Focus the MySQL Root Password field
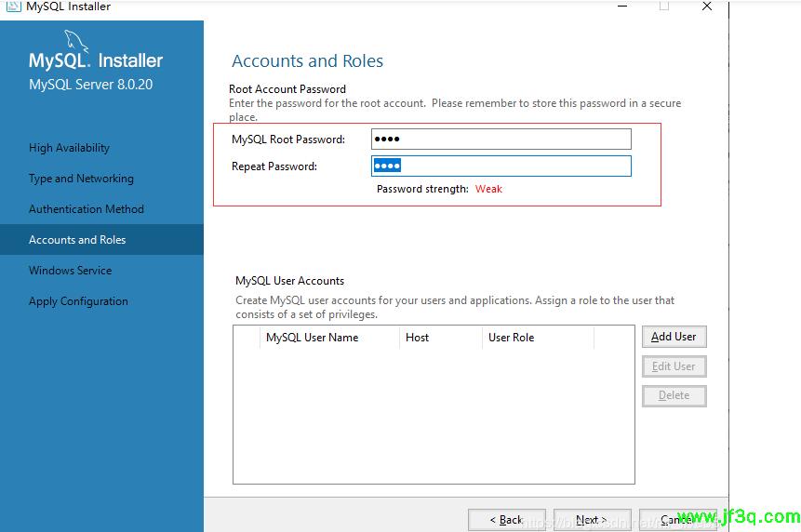 click(501, 140)
